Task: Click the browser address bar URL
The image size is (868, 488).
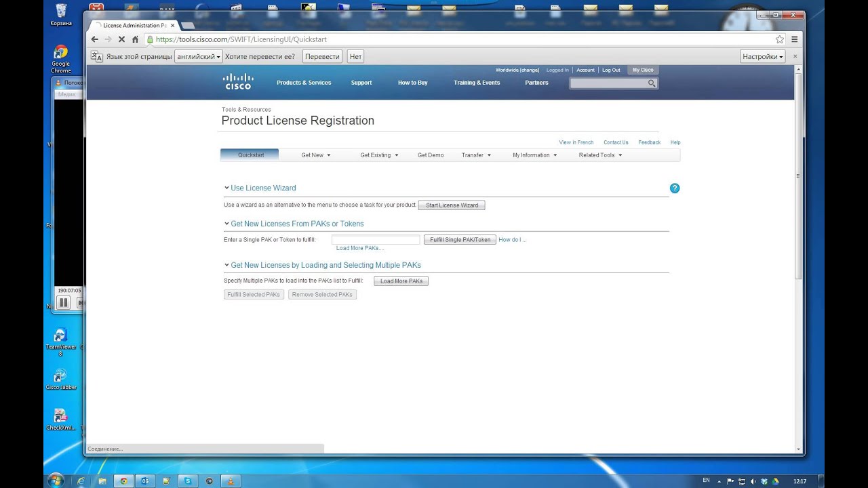Action: 241,39
